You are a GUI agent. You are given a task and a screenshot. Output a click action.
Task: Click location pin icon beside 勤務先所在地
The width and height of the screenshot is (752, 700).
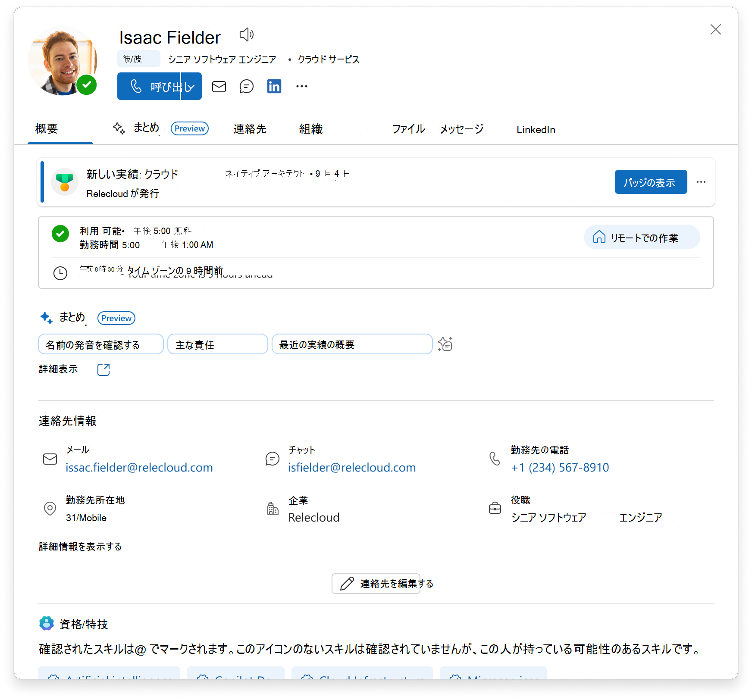point(50,509)
